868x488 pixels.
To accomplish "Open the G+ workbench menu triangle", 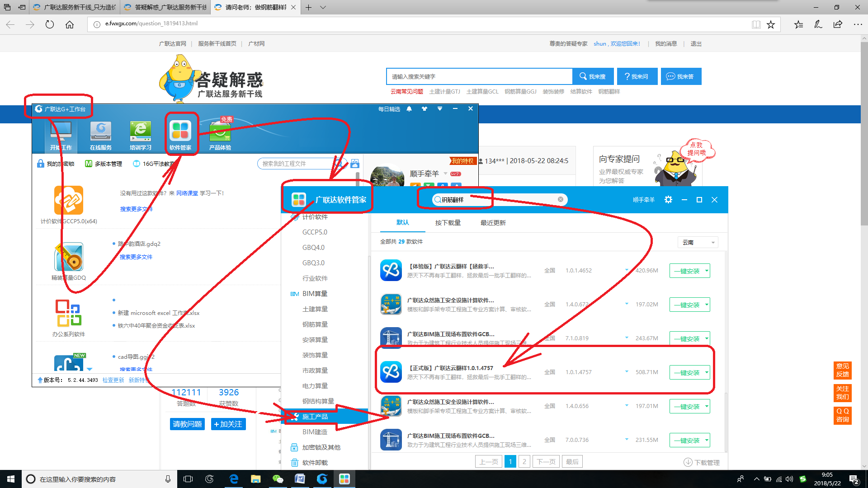I will click(x=439, y=109).
